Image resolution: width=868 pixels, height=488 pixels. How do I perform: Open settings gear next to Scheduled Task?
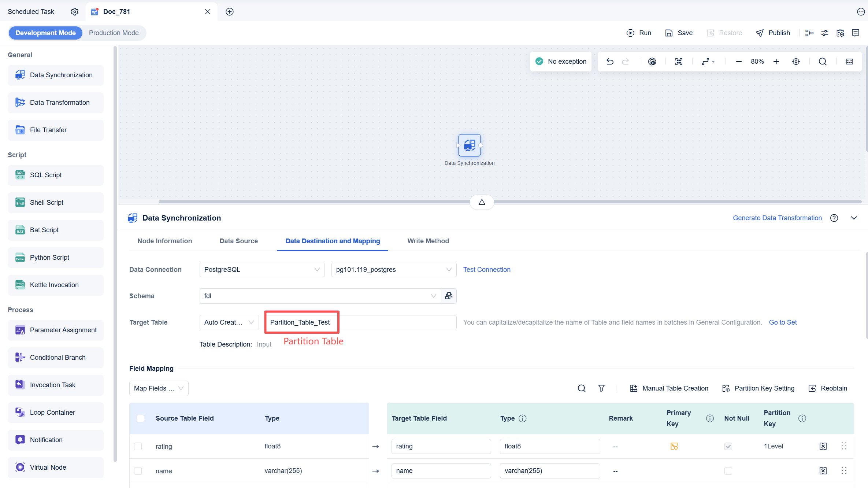[74, 11]
